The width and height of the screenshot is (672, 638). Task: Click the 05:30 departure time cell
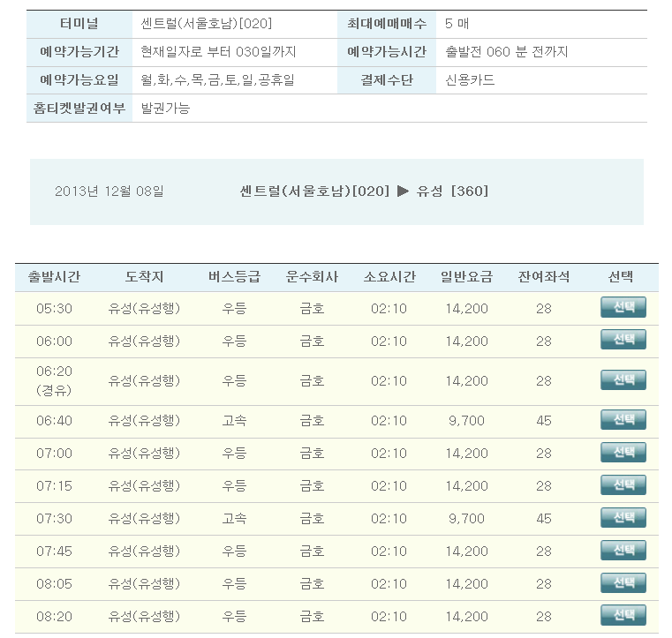[x=54, y=309]
